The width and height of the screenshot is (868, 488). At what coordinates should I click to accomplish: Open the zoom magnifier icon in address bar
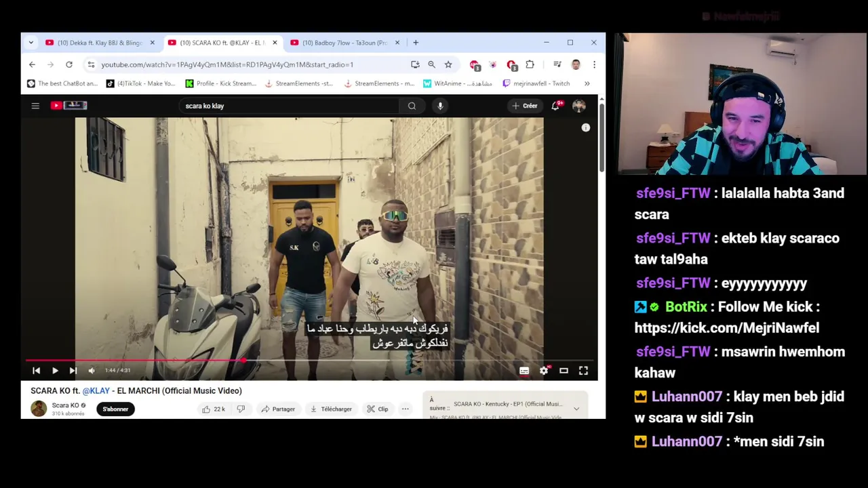point(431,64)
